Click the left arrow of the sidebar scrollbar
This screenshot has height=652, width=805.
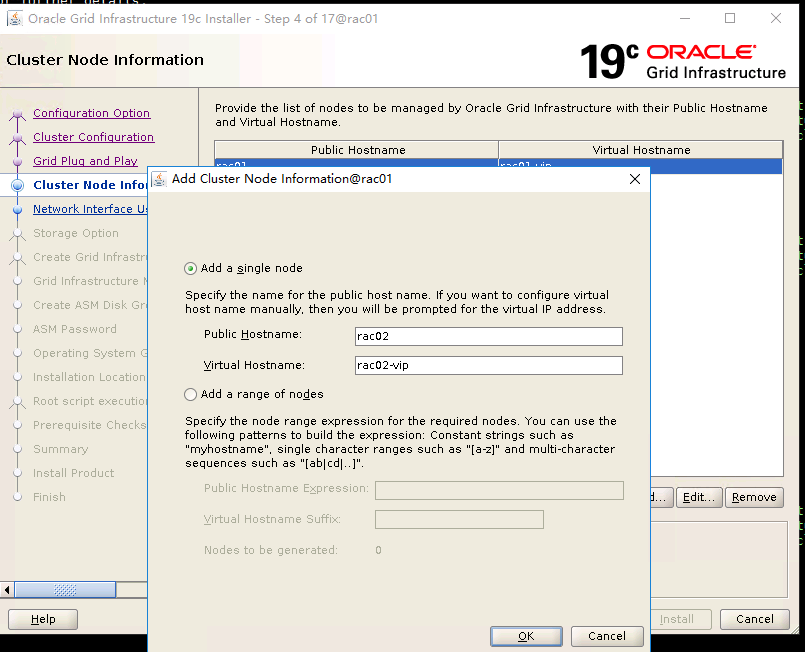(x=7, y=590)
